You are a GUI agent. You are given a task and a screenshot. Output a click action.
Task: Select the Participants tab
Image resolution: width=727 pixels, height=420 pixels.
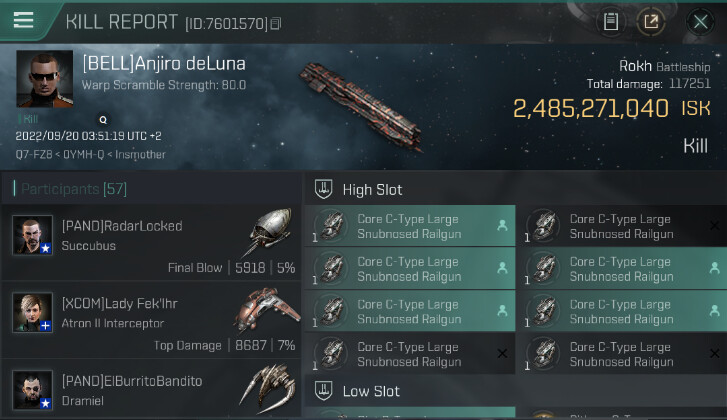tap(70, 189)
